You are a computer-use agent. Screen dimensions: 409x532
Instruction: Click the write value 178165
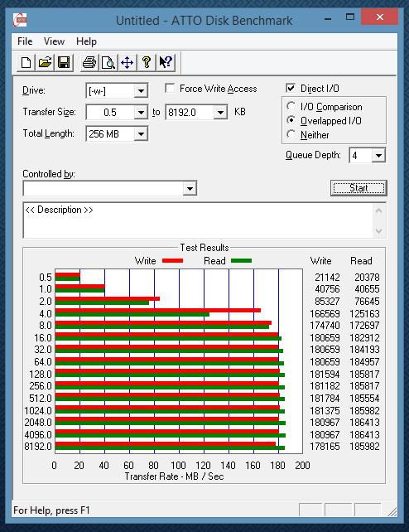click(x=325, y=446)
